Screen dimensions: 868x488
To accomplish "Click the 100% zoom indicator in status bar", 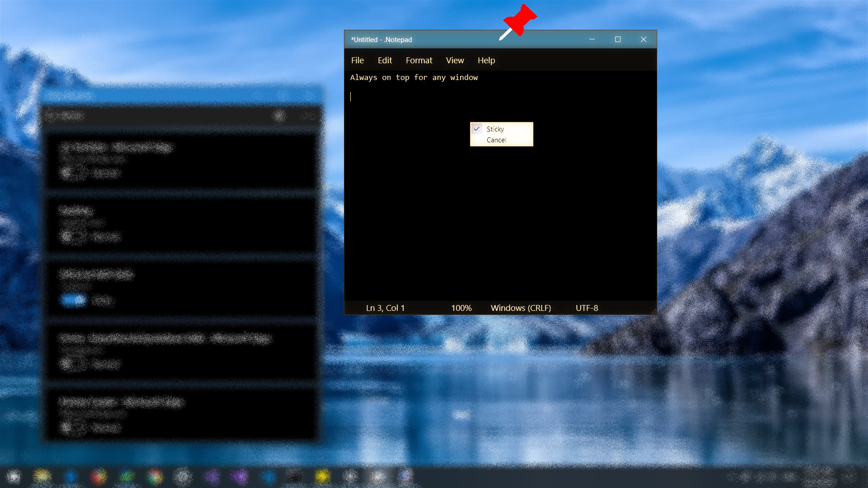I will [x=461, y=308].
